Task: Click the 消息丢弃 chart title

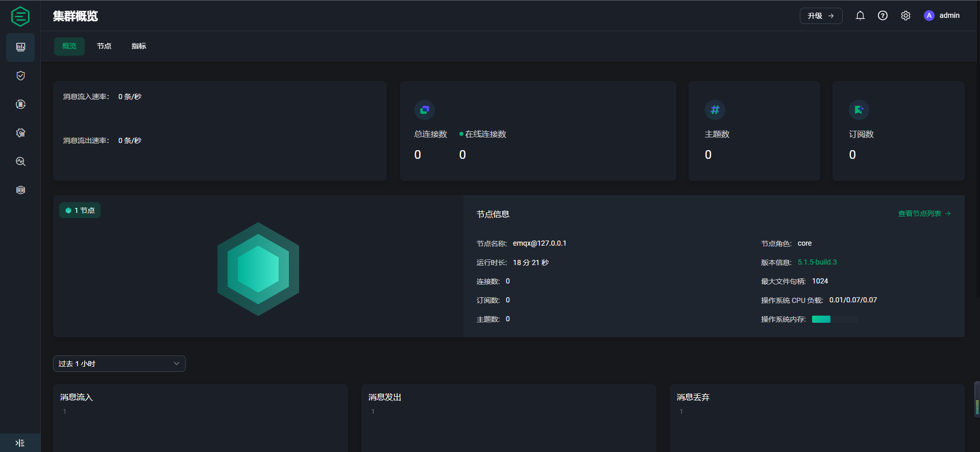Action: pos(693,397)
